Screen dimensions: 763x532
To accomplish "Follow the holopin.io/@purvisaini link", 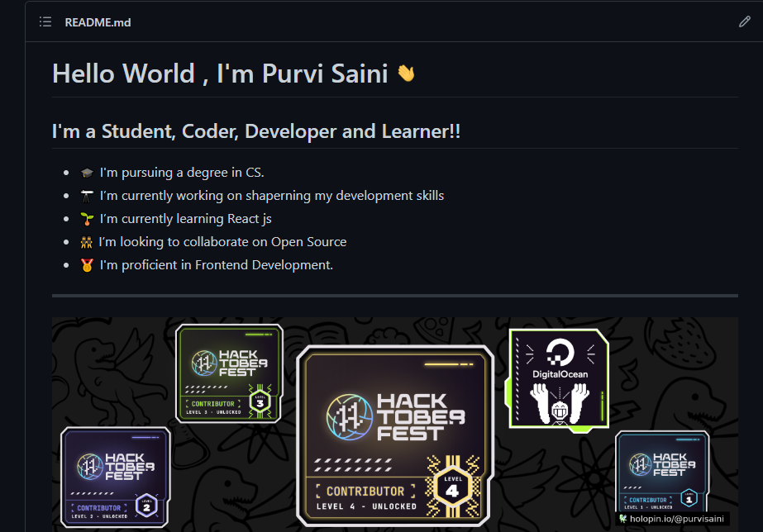I will tap(673, 519).
